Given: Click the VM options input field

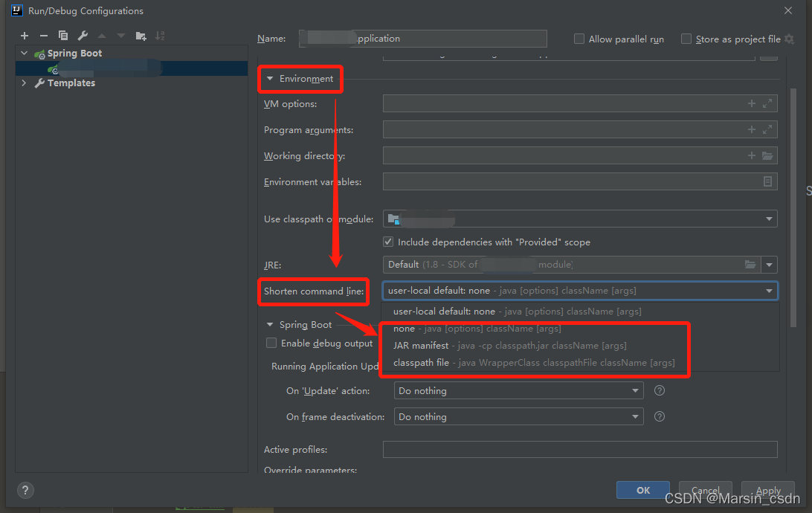Looking at the screenshot, I should coord(580,103).
